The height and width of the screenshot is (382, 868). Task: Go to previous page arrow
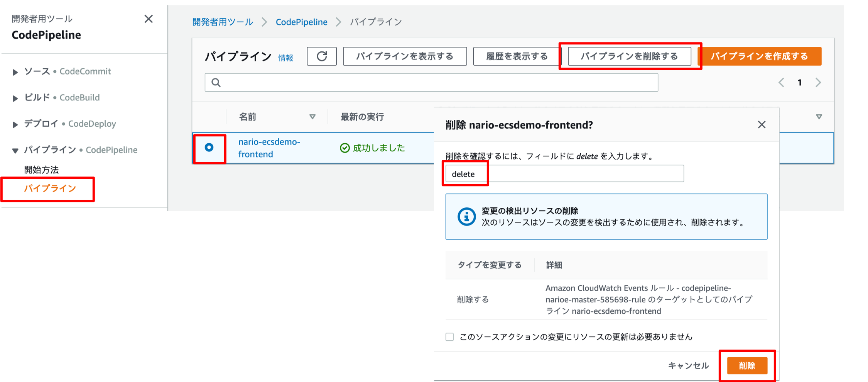781,82
